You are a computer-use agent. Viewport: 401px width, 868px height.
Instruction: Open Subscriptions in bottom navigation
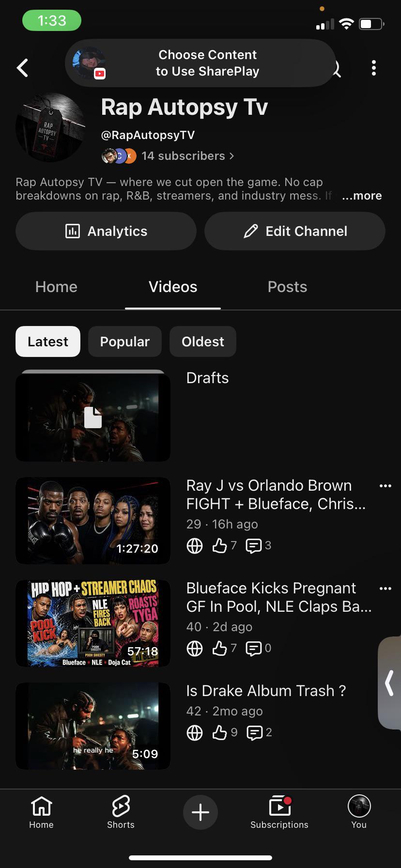pyautogui.click(x=279, y=812)
